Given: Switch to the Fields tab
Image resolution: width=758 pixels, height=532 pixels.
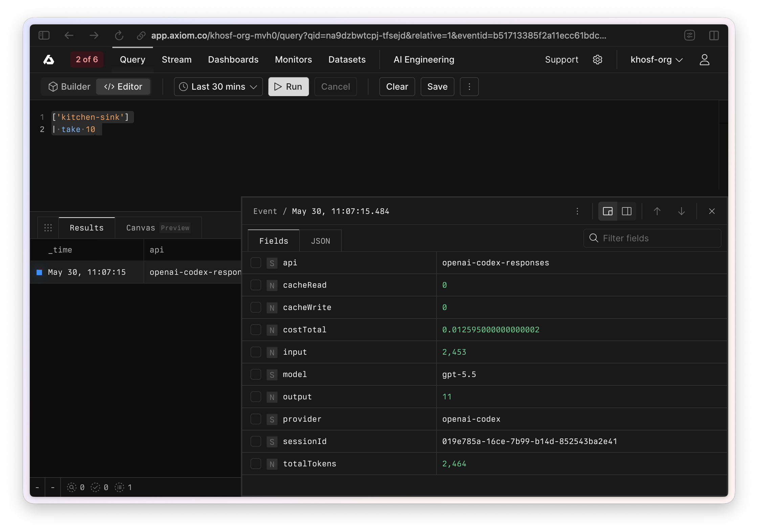Looking at the screenshot, I should [274, 241].
